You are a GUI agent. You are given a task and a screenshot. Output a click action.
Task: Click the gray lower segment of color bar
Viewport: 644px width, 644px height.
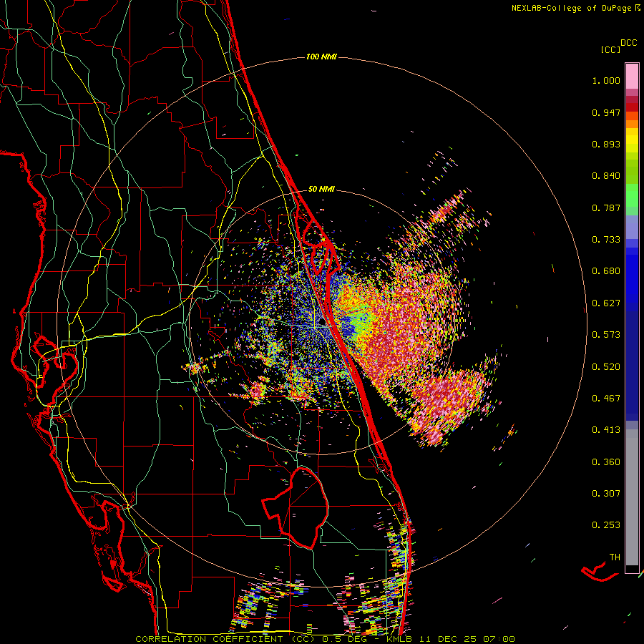[632, 497]
